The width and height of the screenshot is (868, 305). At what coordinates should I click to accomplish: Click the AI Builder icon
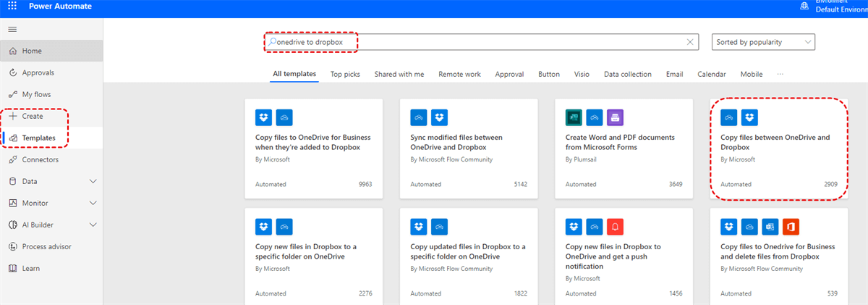(x=12, y=225)
